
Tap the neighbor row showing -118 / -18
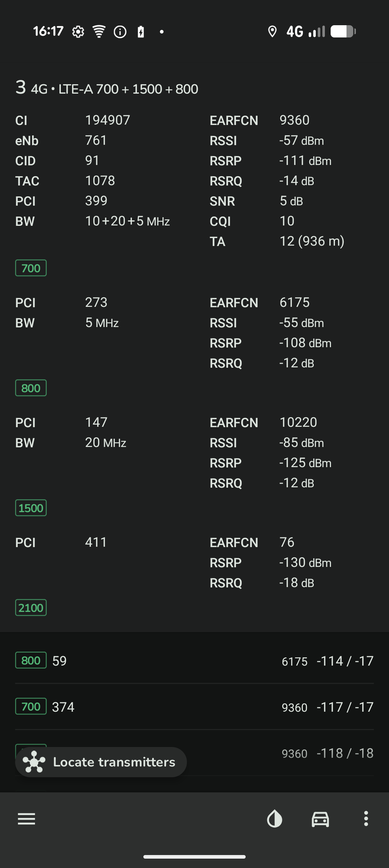click(288, 753)
